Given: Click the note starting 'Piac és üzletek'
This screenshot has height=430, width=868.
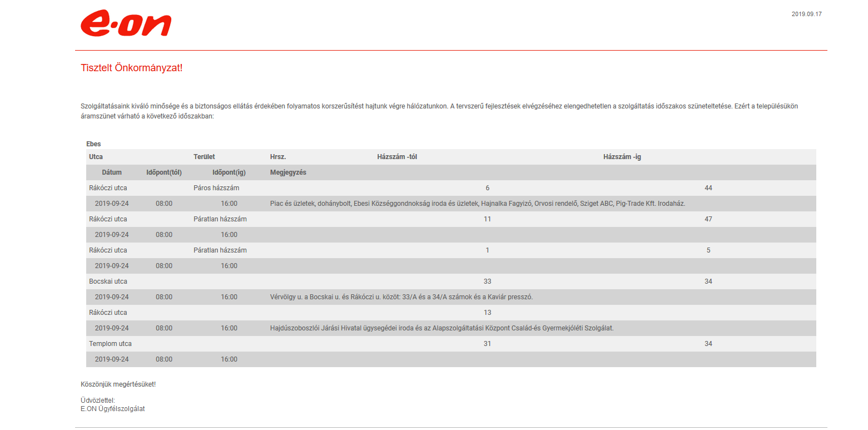Looking at the screenshot, I should 478,204.
